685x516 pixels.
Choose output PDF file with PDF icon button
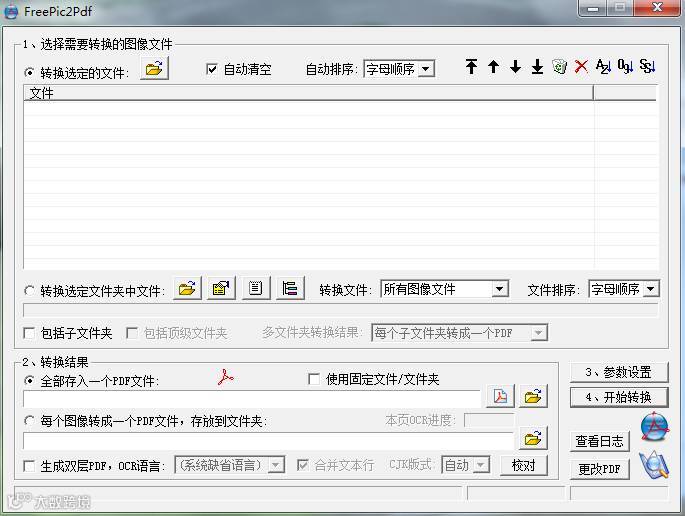500,396
